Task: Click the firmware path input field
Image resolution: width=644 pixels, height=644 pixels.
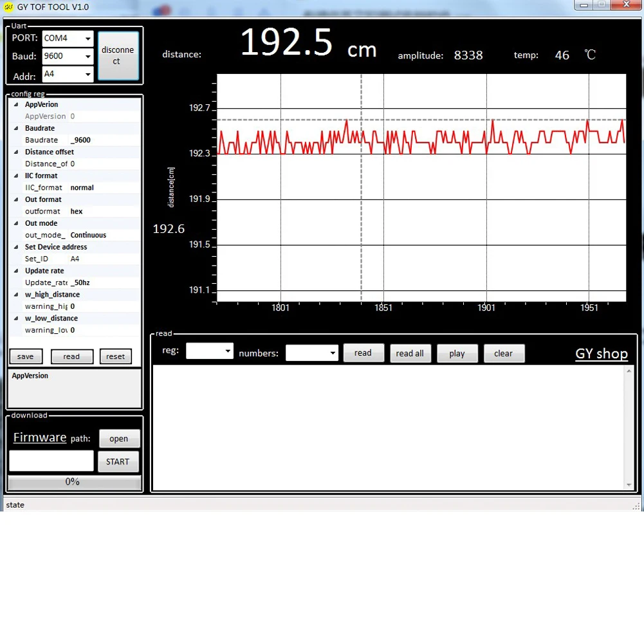Action: pyautogui.click(x=51, y=461)
